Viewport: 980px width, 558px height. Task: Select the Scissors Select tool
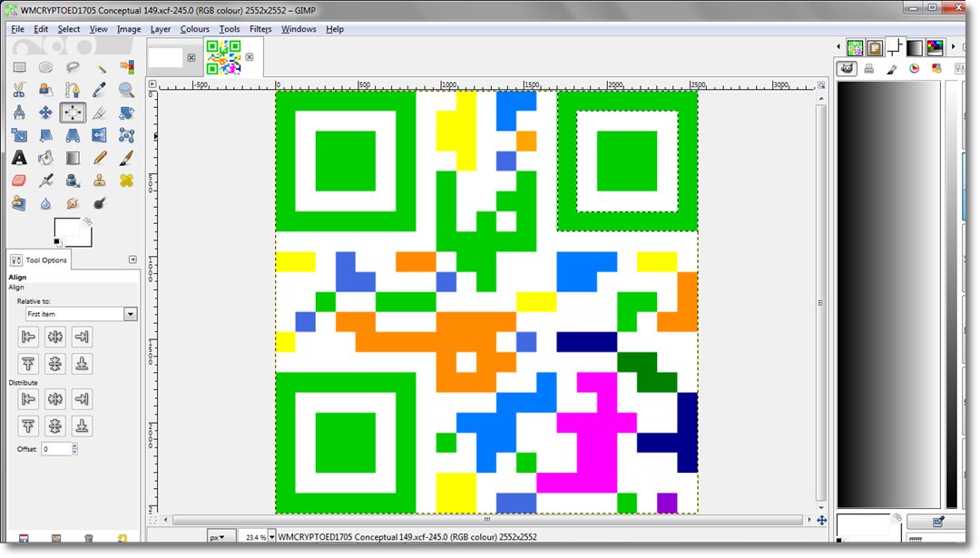coord(19,90)
